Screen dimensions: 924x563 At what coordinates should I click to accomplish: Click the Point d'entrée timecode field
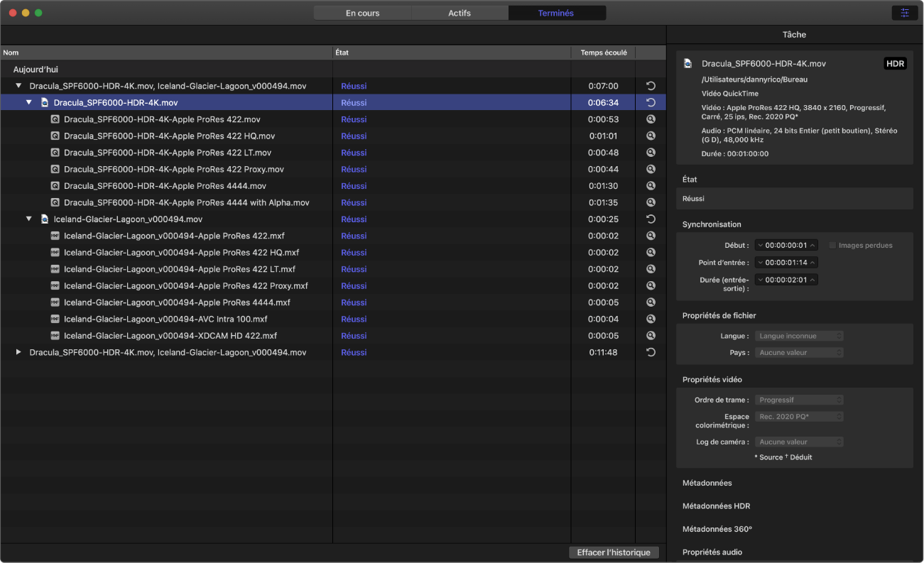tap(786, 263)
